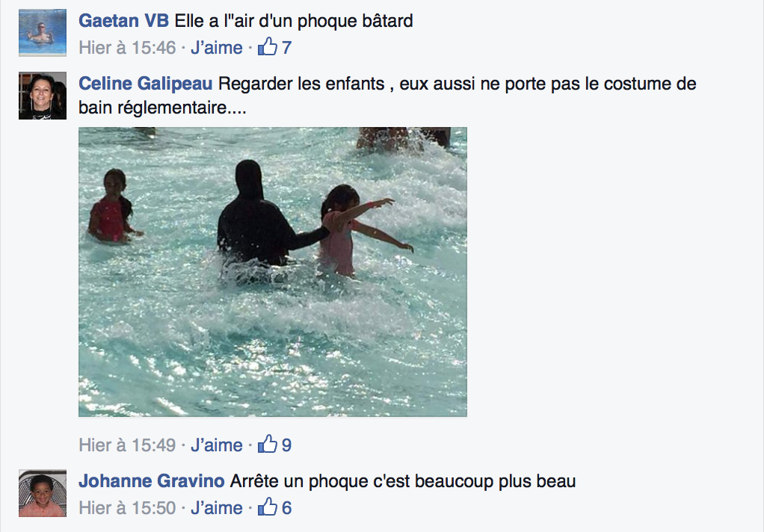This screenshot has height=532, width=764.
Task: Open timestamp Hier à 15:46
Action: [127, 48]
